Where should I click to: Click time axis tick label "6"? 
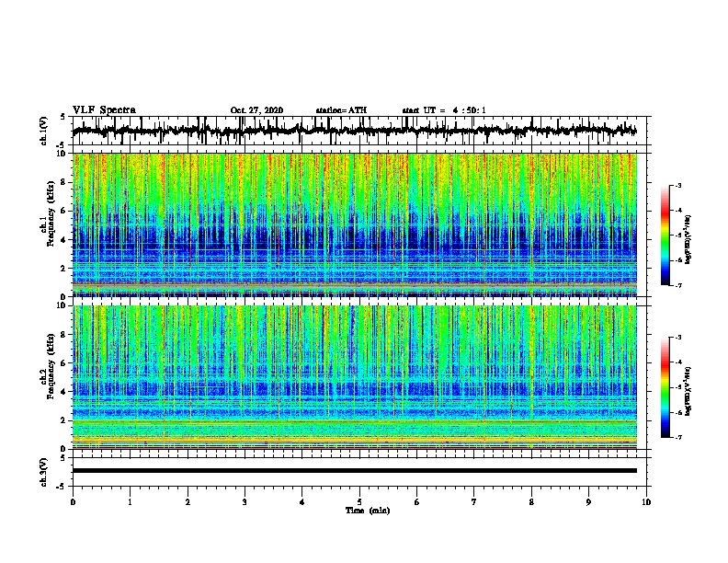[417, 502]
